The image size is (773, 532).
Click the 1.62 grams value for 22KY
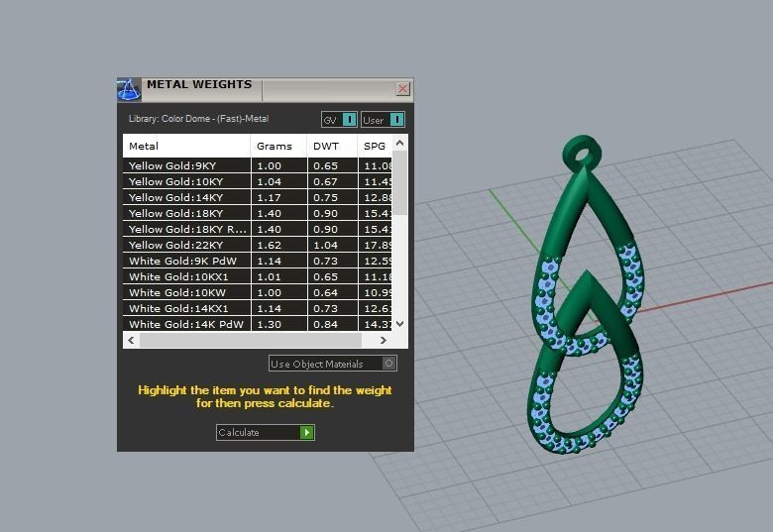[270, 245]
